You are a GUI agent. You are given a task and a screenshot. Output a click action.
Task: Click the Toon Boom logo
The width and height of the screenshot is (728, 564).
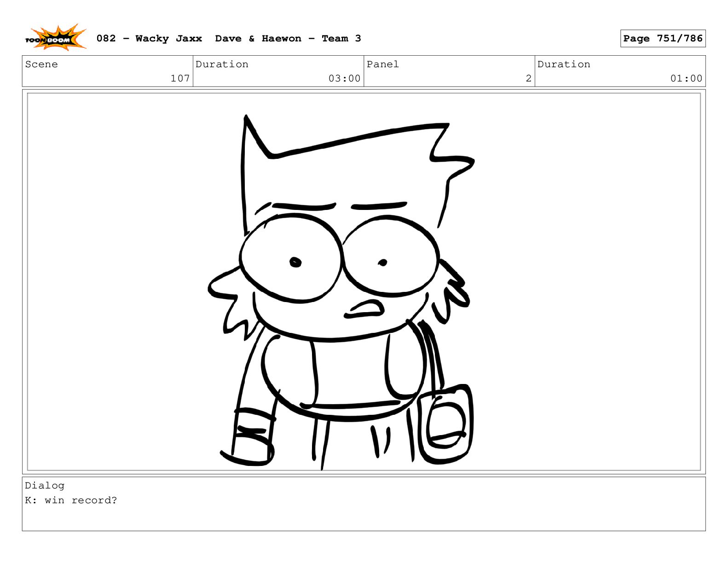[56, 38]
